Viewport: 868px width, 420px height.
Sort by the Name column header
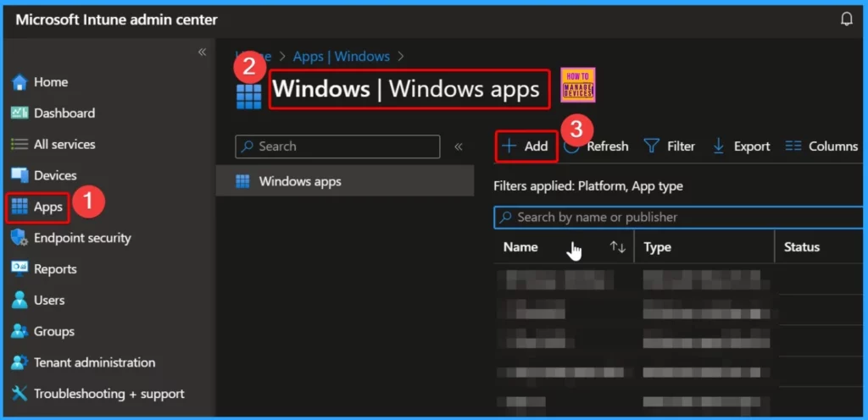[520, 247]
